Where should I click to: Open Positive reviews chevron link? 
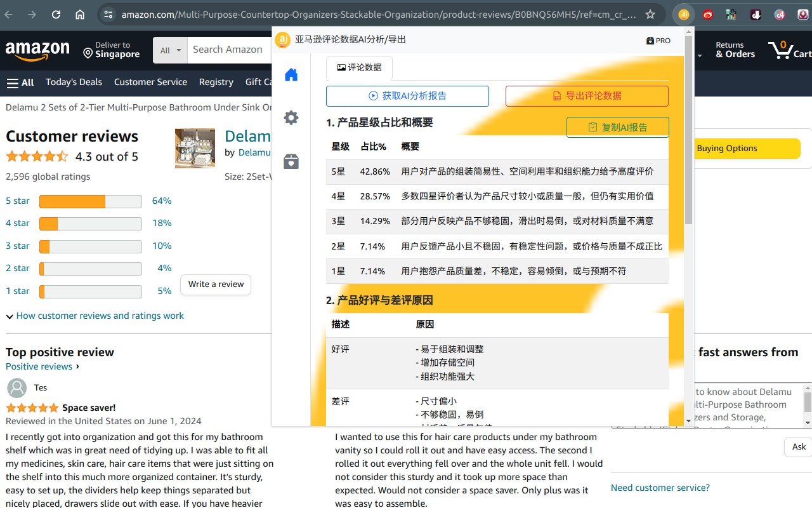coord(43,366)
